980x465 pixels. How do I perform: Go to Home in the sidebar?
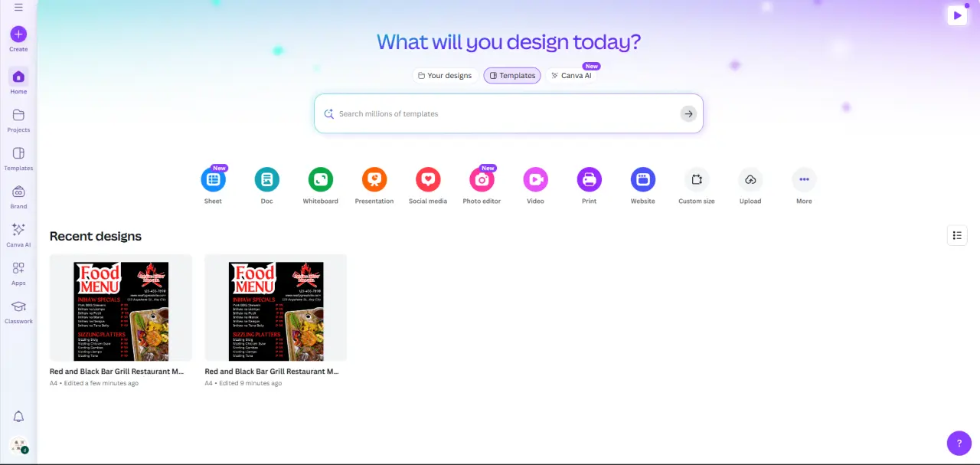tap(18, 81)
